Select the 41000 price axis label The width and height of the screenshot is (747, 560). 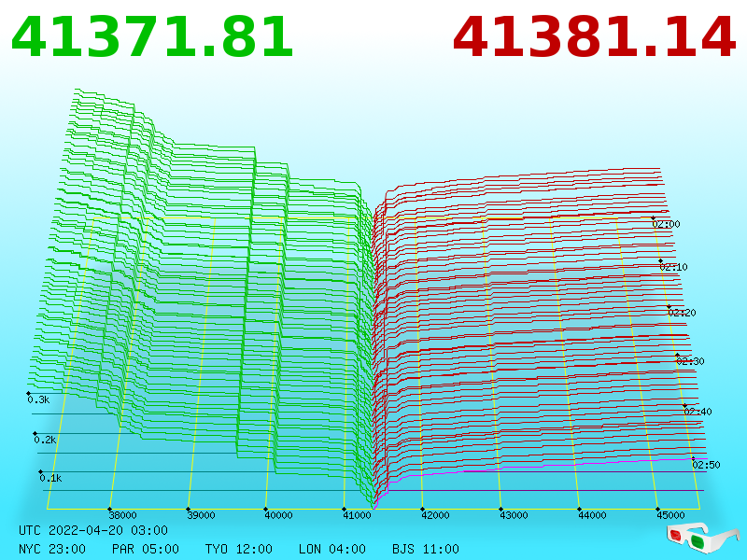[357, 515]
